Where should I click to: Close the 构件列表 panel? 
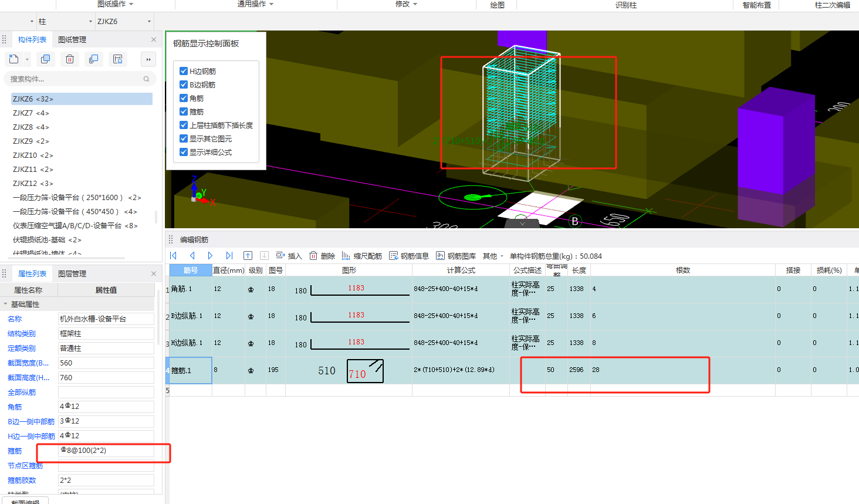point(154,39)
